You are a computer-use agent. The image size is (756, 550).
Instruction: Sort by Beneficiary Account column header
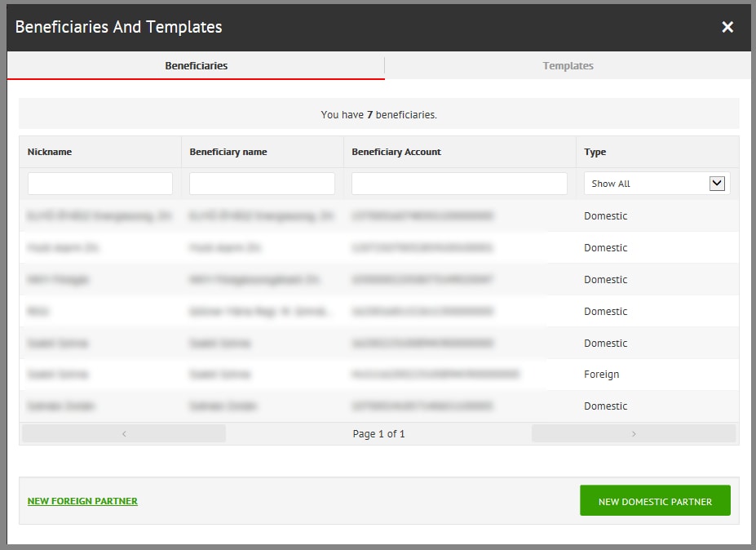pos(396,152)
